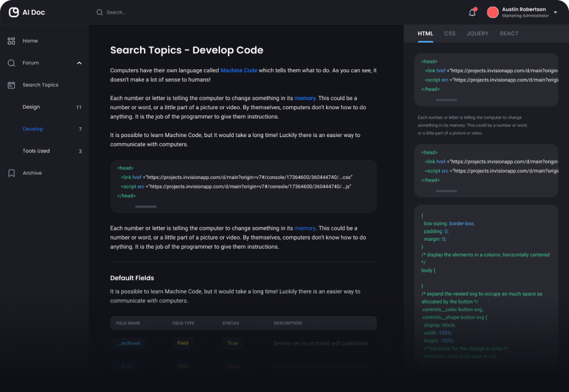Click the main code block horizontal scrollbar
The height and width of the screenshot is (392, 569).
click(145, 207)
